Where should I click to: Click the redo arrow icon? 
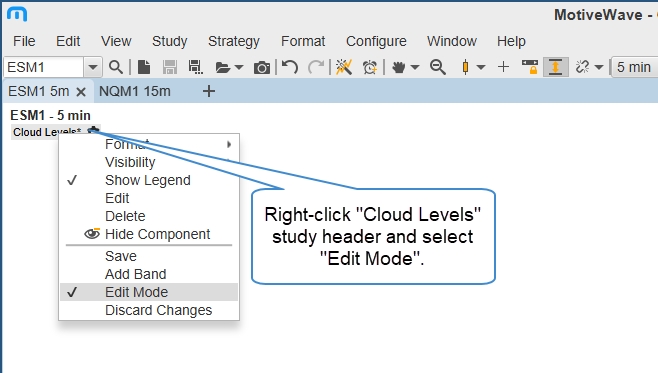(316, 67)
